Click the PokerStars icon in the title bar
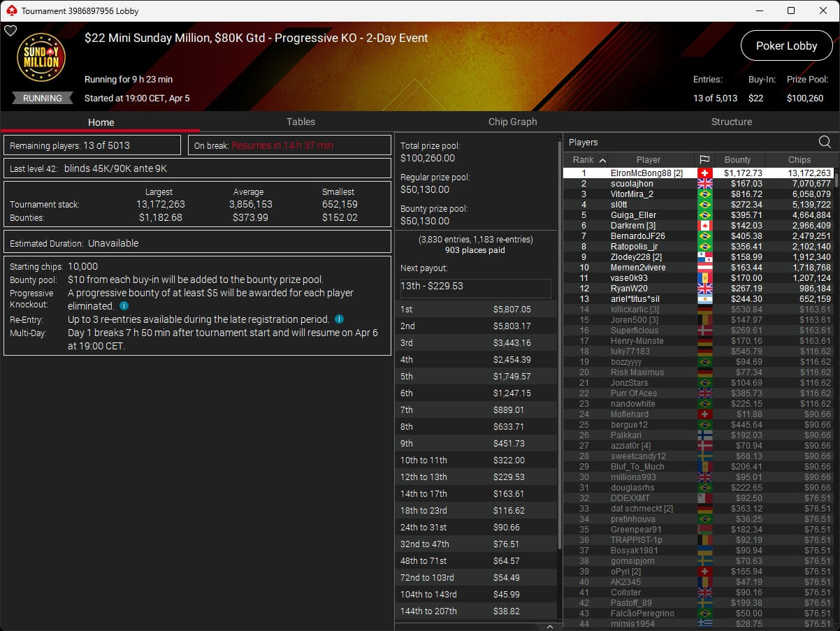 click(10, 11)
